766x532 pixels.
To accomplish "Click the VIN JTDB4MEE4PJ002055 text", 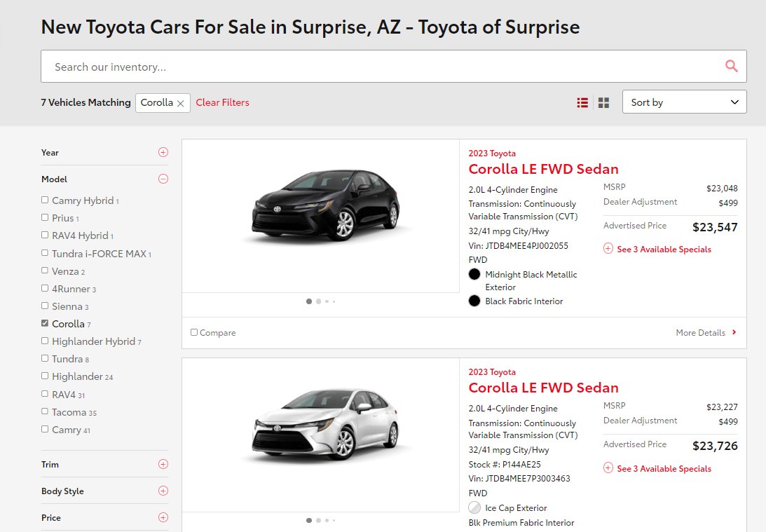I will 519,246.
